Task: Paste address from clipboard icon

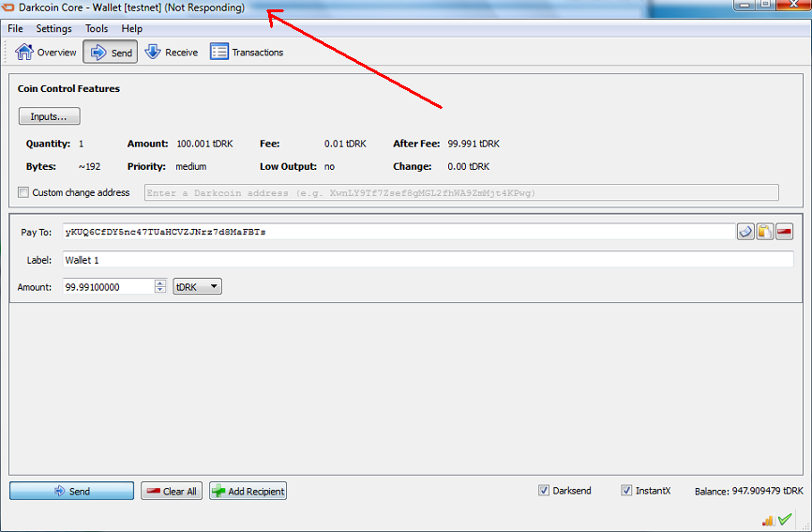Action: click(x=765, y=232)
